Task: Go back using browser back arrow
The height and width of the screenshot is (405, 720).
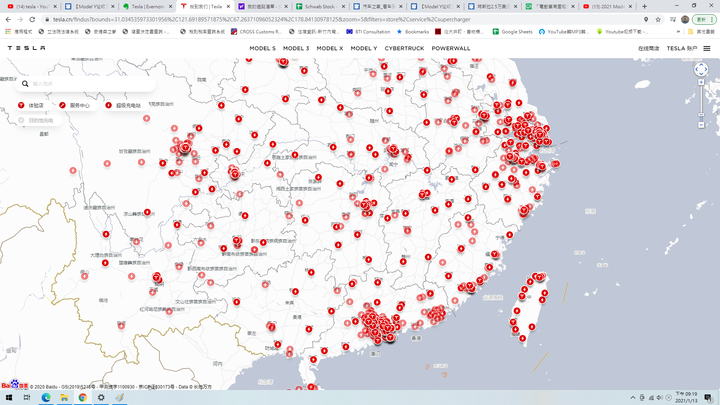Action: (x=8, y=19)
